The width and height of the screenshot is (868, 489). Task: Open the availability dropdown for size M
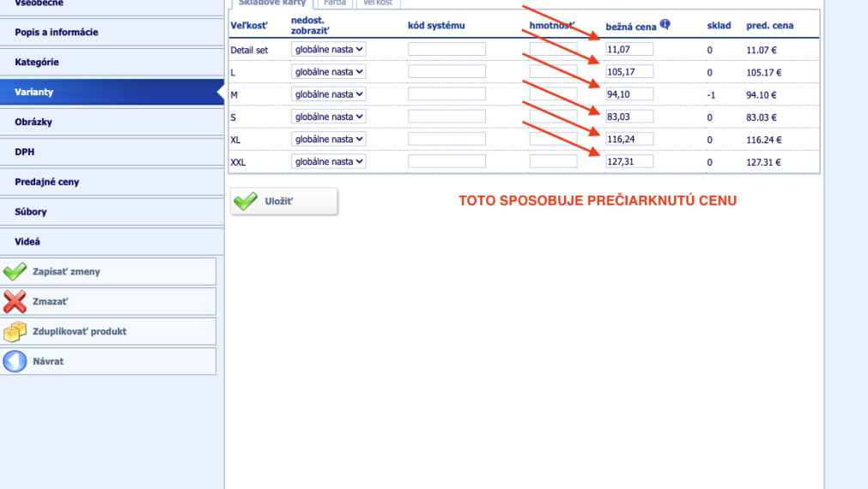(328, 94)
